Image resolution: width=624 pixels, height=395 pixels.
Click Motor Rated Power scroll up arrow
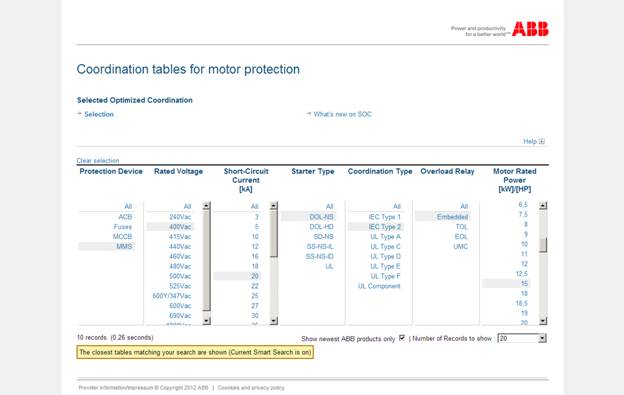[543, 206]
